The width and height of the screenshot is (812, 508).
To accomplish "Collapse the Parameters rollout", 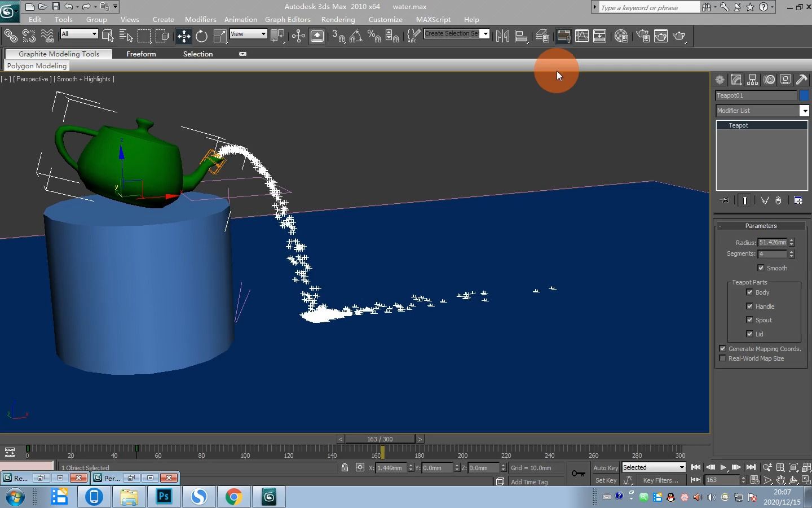I will (720, 226).
